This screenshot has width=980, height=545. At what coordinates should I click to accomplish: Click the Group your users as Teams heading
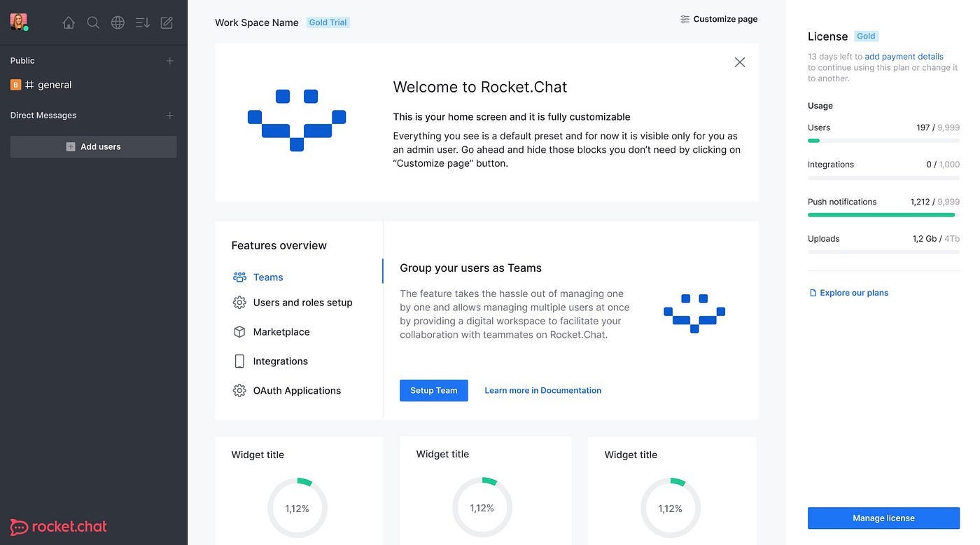click(x=471, y=268)
